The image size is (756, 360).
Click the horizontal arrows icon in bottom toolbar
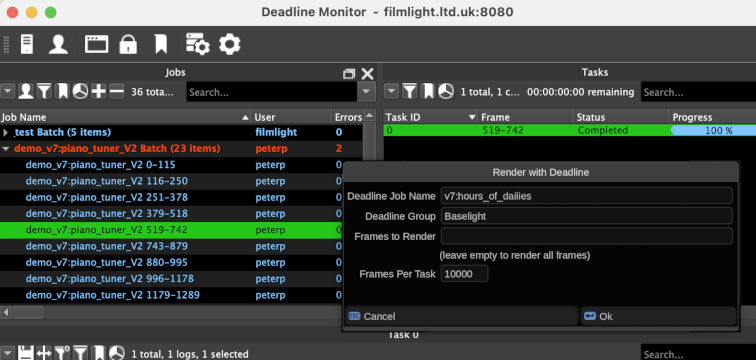44,353
